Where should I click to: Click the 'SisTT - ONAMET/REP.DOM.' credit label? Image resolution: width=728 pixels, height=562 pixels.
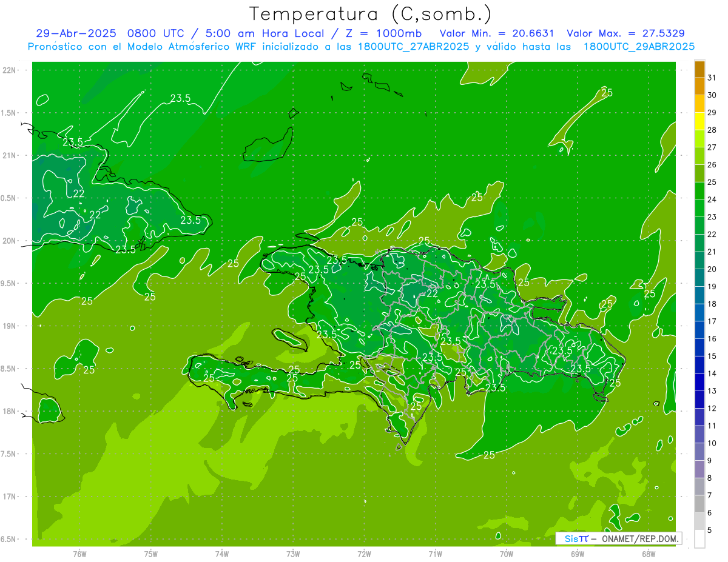(619, 538)
